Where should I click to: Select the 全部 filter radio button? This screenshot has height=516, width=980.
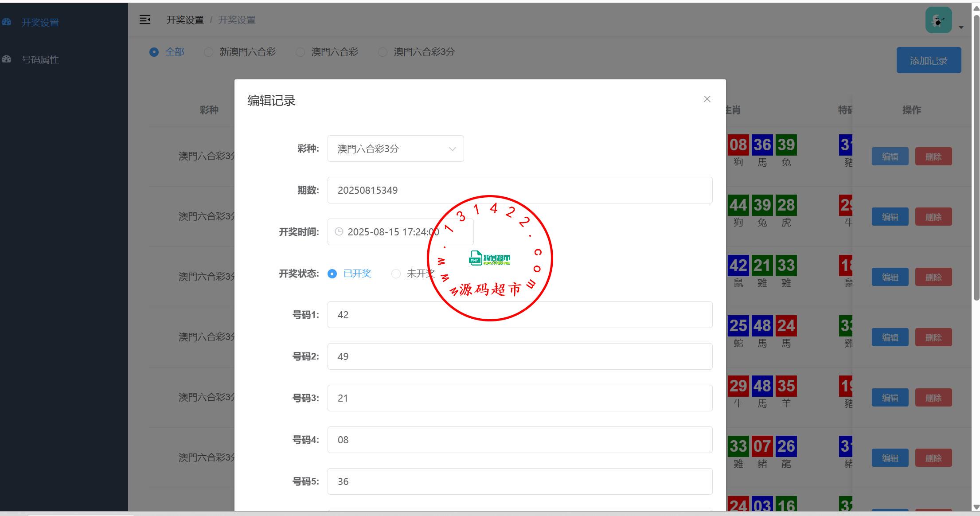pyautogui.click(x=154, y=52)
